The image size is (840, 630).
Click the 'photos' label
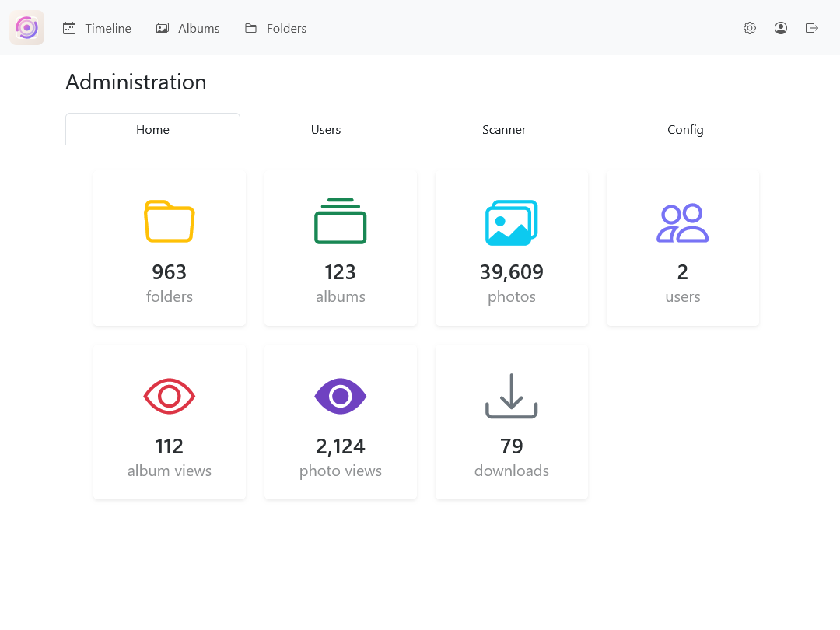point(512,297)
